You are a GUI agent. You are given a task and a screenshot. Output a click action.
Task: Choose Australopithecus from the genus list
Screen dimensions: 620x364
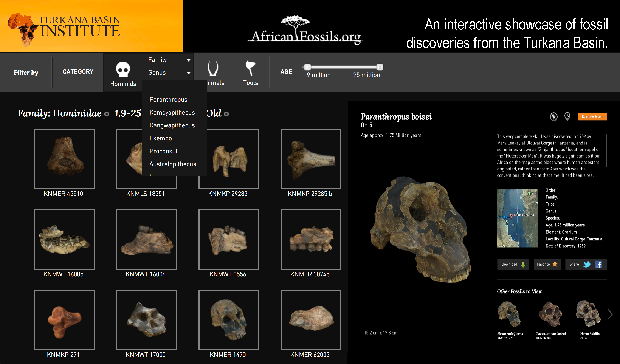(172, 164)
